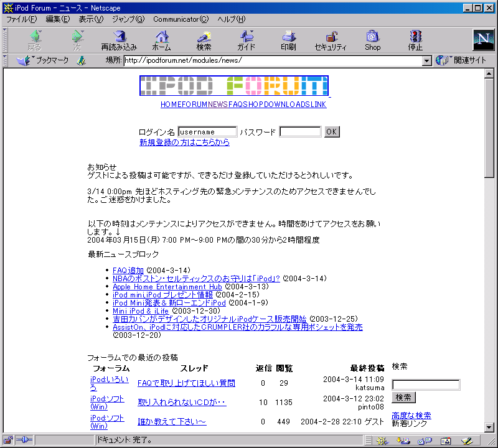The height and width of the screenshot is (448, 498).
Task: Open the Communicator(C) menu
Action: (181, 19)
